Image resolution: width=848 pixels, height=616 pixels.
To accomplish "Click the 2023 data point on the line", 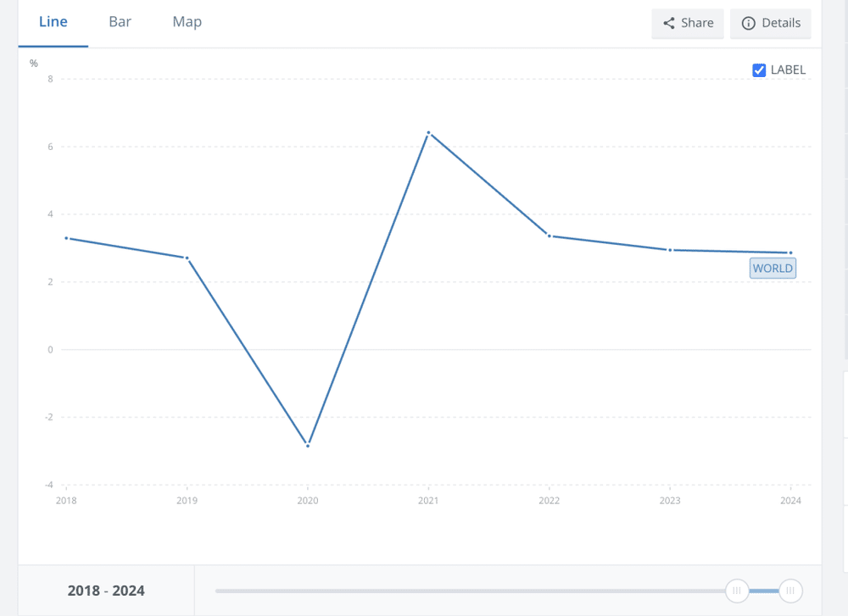I will point(670,250).
